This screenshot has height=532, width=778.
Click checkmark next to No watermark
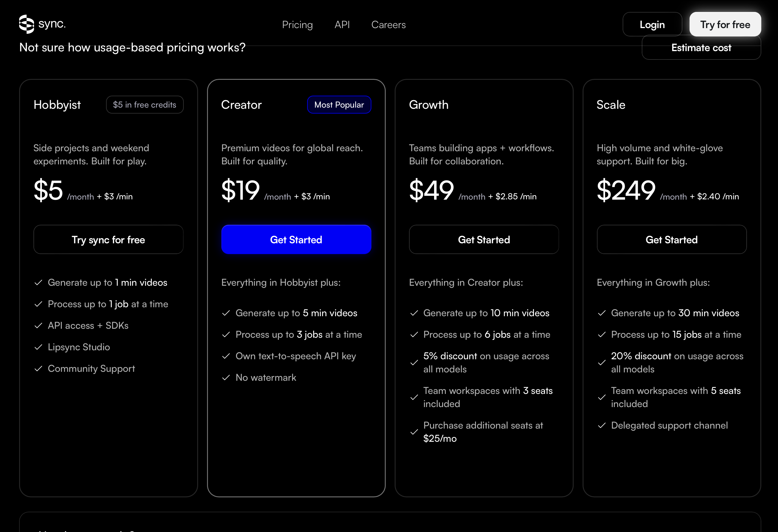(x=226, y=378)
